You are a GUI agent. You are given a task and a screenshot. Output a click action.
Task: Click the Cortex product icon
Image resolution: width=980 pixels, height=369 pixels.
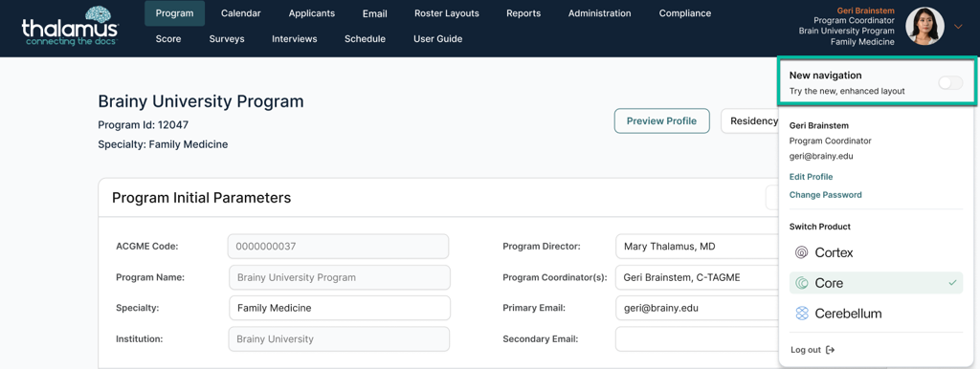[801, 253]
